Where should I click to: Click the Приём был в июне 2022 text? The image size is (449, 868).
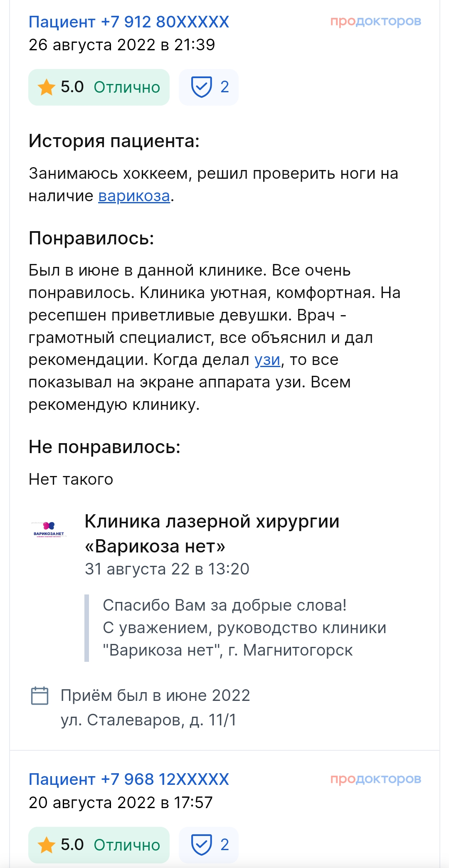point(155,695)
